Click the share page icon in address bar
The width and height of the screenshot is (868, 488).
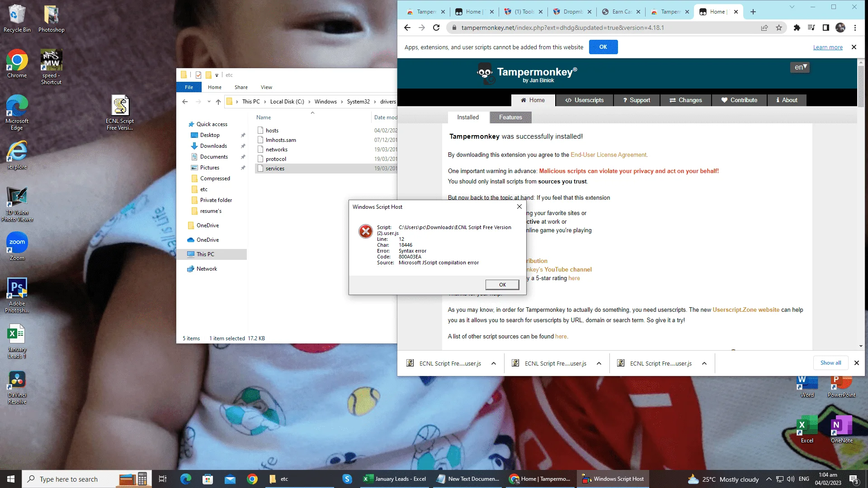click(764, 28)
